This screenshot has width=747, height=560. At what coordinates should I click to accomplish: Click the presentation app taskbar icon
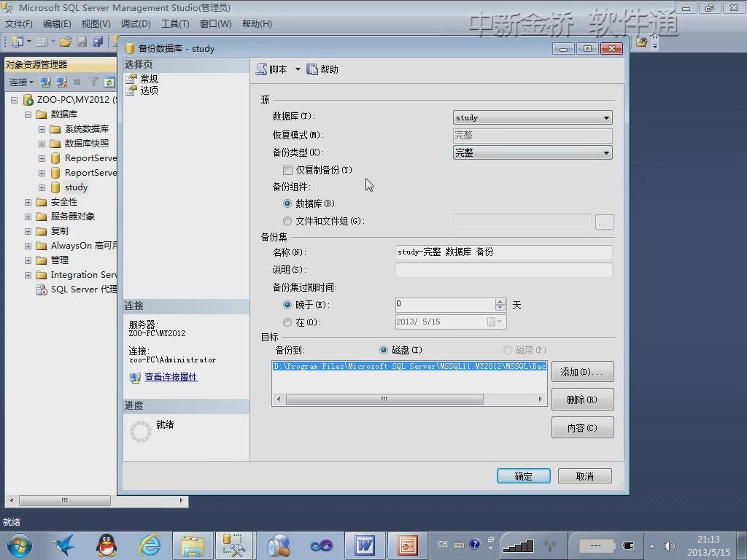407,545
